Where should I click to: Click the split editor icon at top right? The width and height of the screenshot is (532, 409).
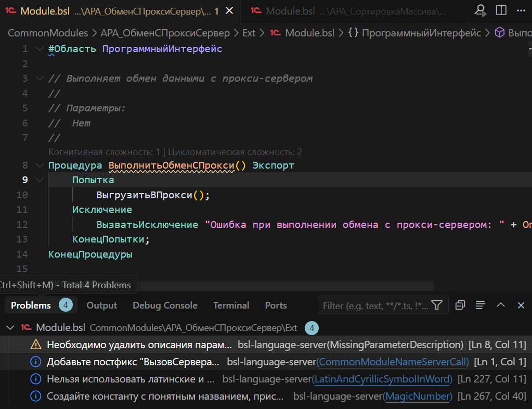pyautogui.click(x=500, y=10)
